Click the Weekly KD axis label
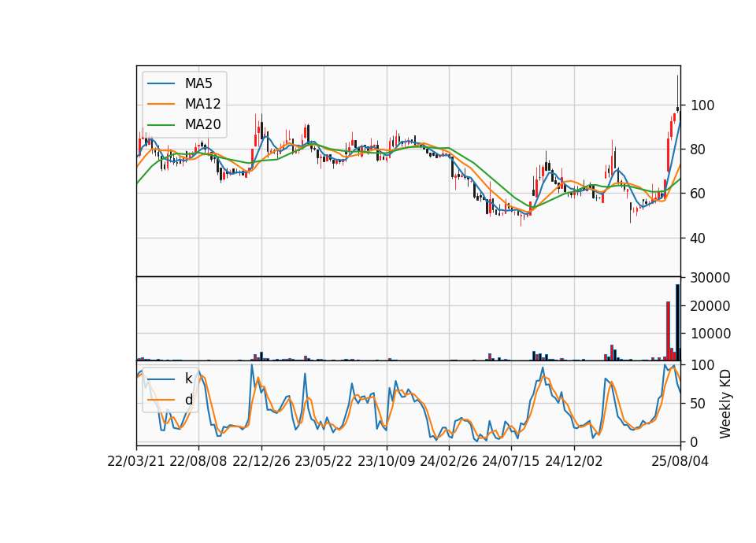This screenshot has width=756, height=543. (x=725, y=404)
